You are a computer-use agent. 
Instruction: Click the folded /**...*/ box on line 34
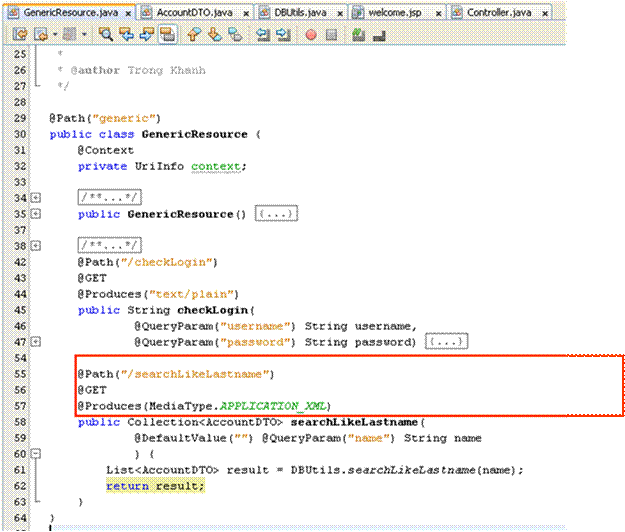pos(110,197)
